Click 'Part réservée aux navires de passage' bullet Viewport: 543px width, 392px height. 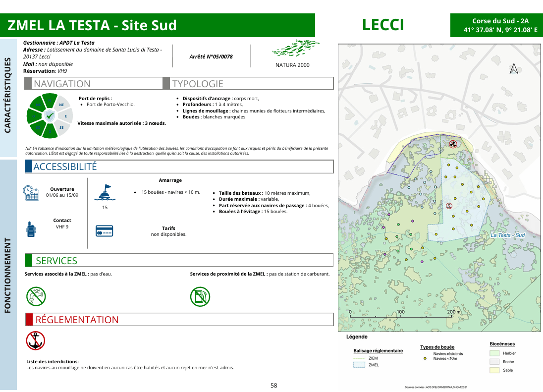tap(274, 205)
